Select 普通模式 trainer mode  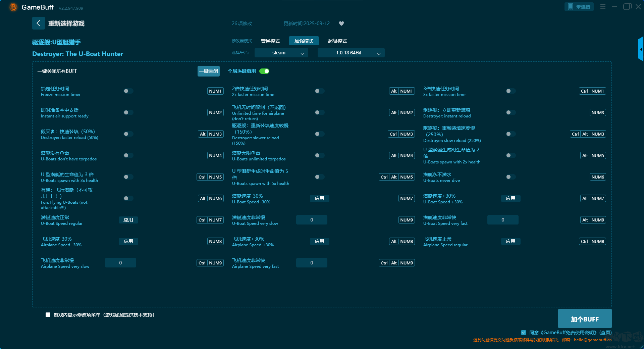(x=270, y=41)
